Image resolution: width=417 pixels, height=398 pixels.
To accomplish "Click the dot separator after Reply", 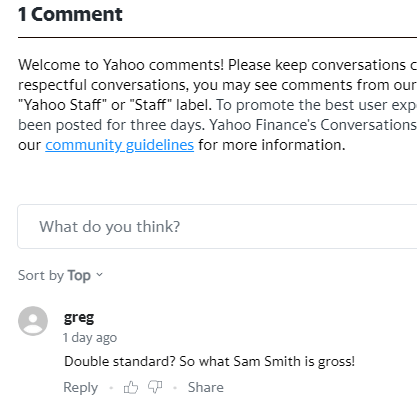I will tap(111, 388).
